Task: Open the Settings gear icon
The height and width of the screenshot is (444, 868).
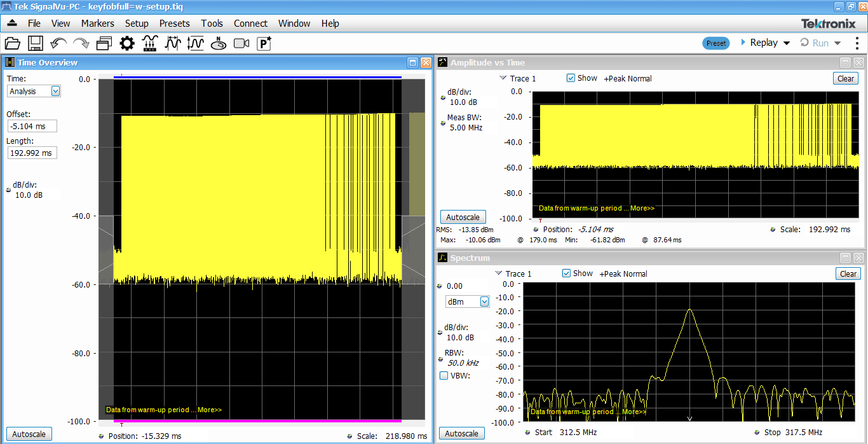Action: [x=127, y=43]
